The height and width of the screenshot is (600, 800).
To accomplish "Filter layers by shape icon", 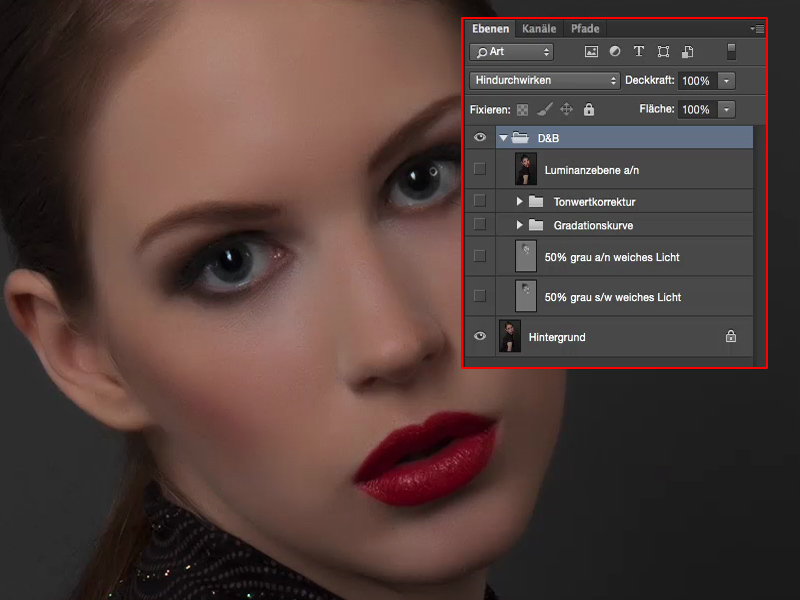I will click(663, 52).
